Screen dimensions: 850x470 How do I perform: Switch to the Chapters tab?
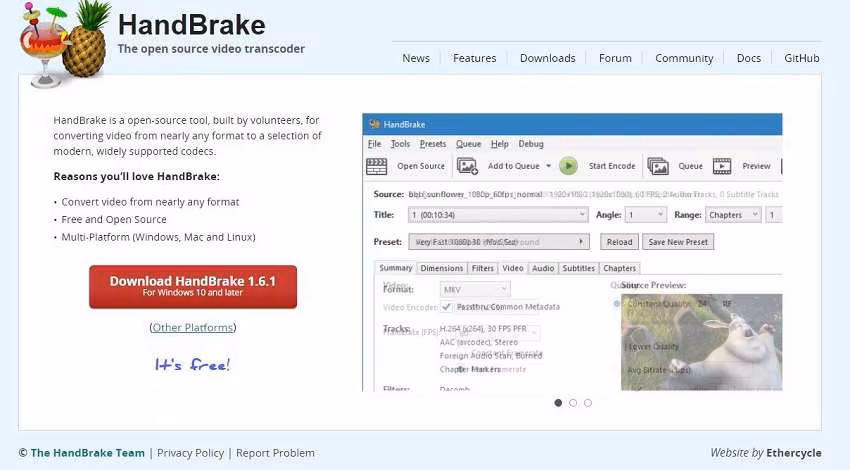[x=620, y=268]
